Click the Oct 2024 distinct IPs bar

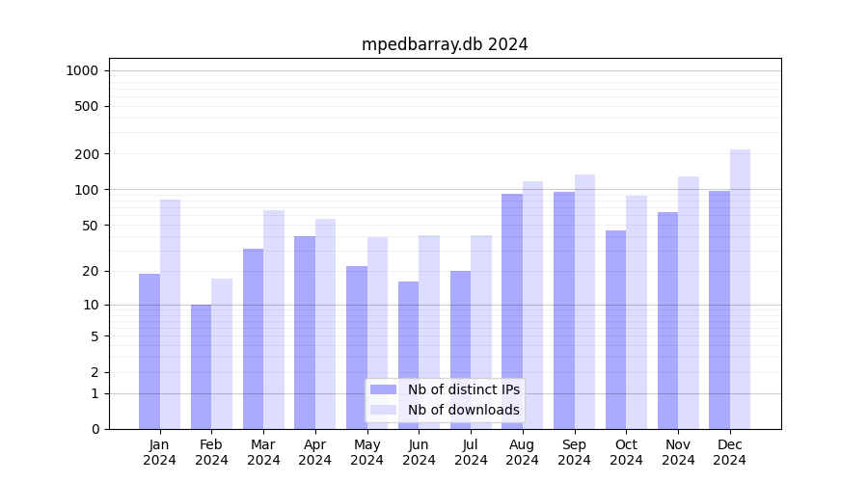pyautogui.click(x=615, y=329)
